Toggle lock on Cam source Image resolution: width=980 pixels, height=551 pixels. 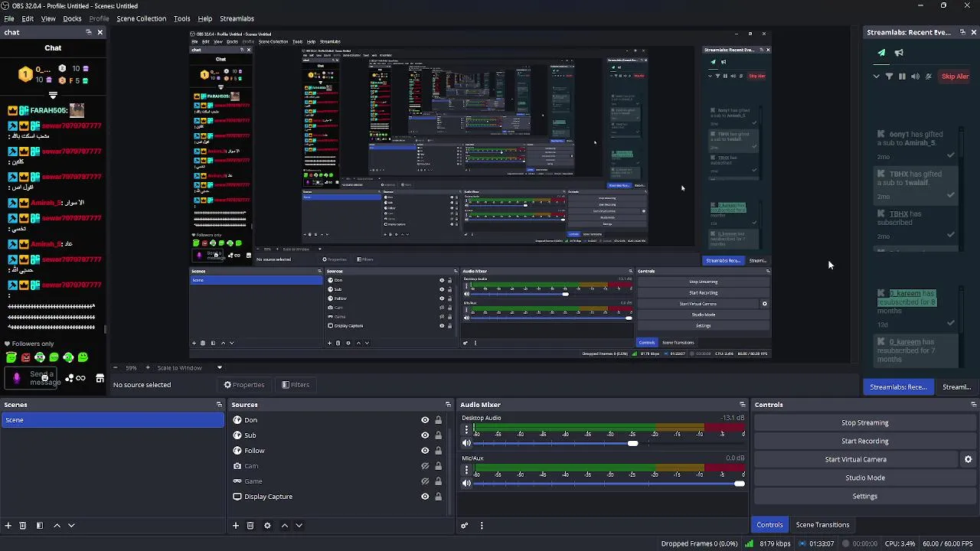(438, 466)
